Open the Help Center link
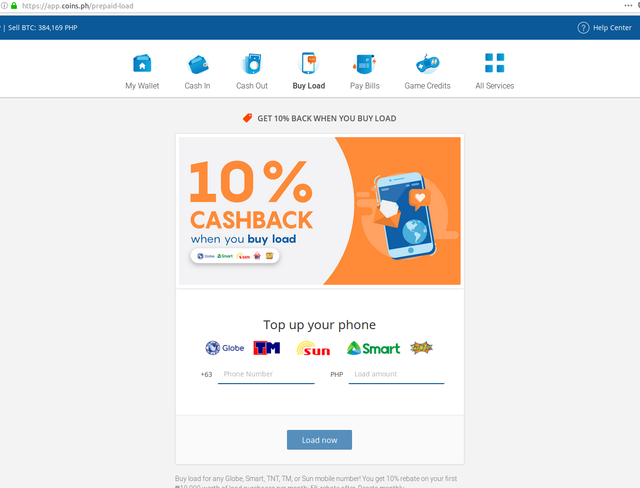Screen dimensions: 640x488 [612, 28]
